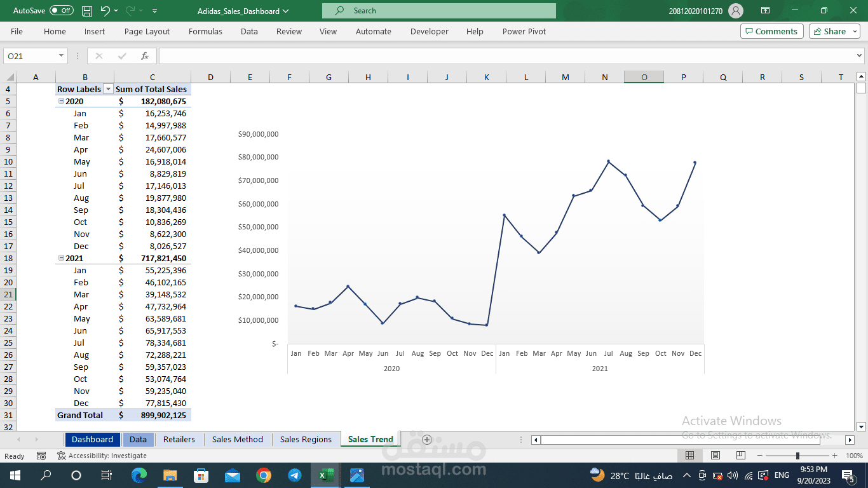Select column O header
868x488 pixels.
(x=644, y=77)
